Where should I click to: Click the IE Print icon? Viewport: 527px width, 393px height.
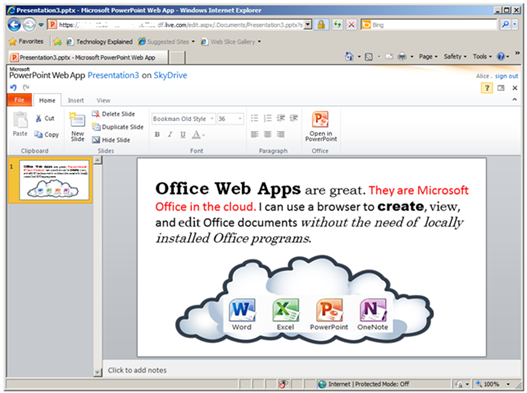402,56
